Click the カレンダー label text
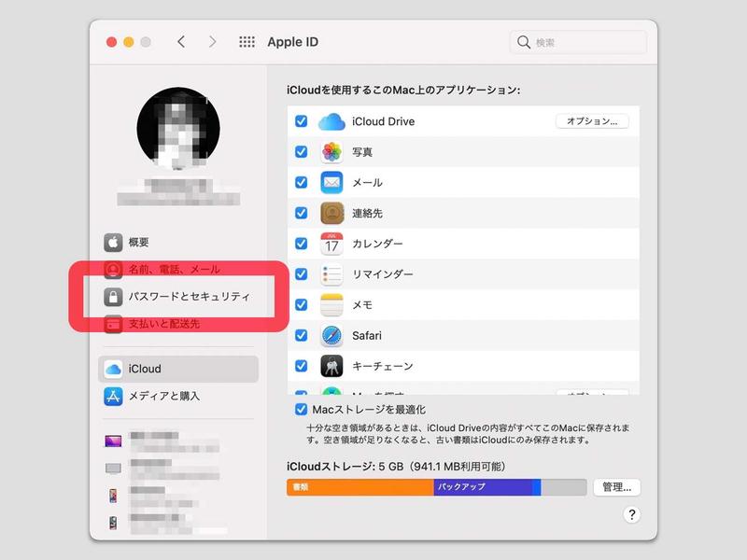 pyautogui.click(x=377, y=244)
